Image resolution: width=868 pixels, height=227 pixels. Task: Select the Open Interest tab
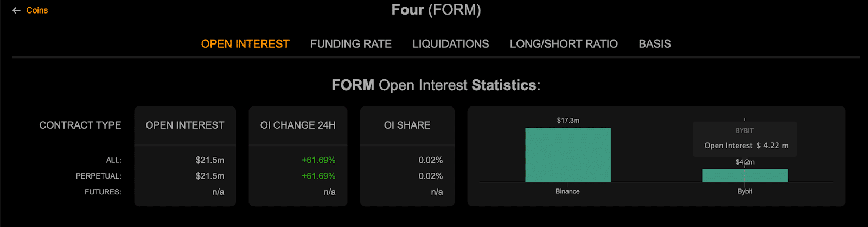click(245, 44)
